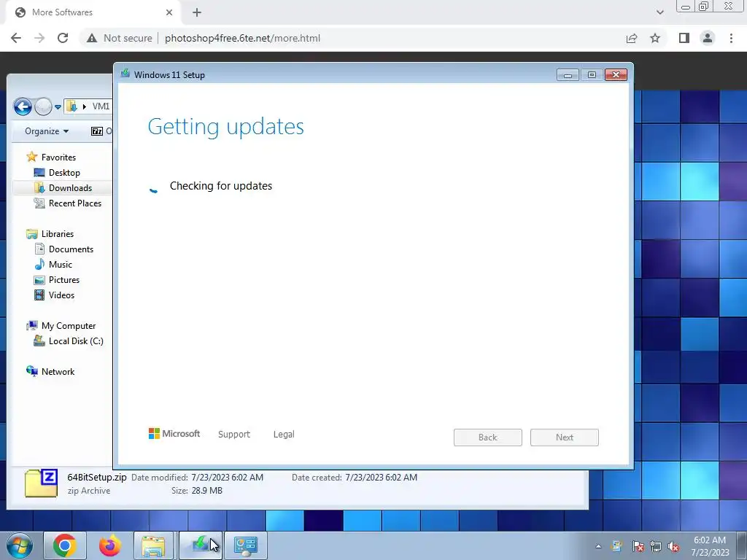This screenshot has width=747, height=560.
Task: Open the Not secure site info
Action: coord(120,38)
